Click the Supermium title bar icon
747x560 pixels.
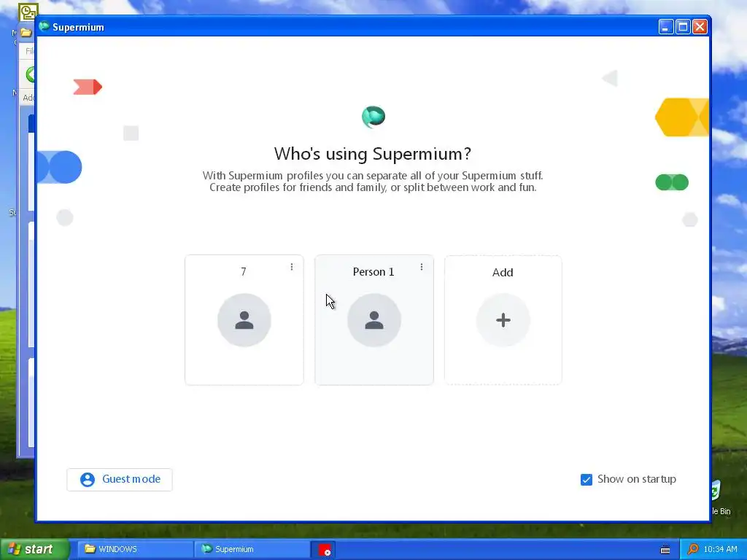click(x=44, y=27)
